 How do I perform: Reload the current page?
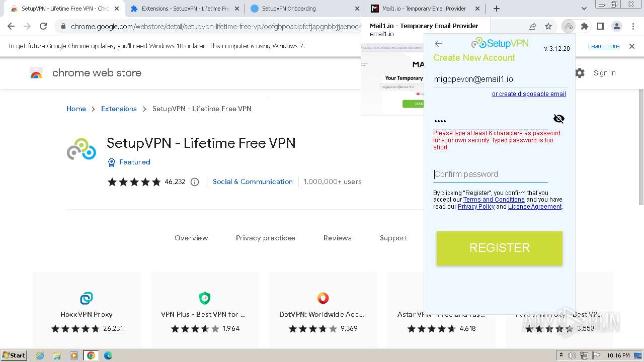43,26
